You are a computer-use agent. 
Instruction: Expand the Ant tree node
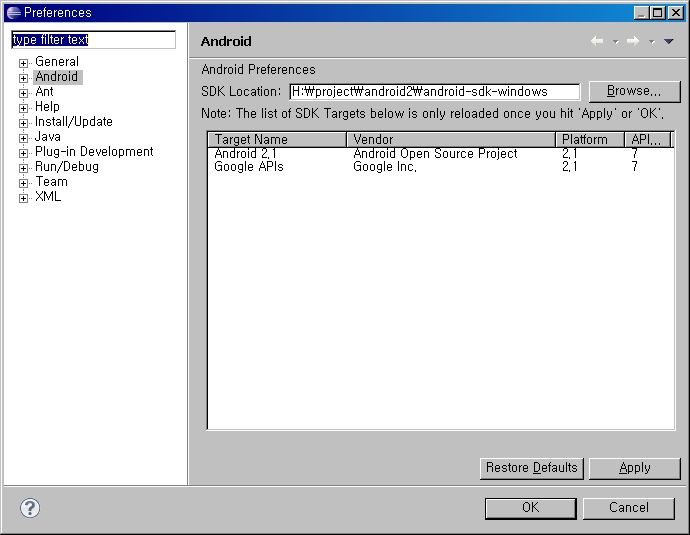tap(23, 93)
